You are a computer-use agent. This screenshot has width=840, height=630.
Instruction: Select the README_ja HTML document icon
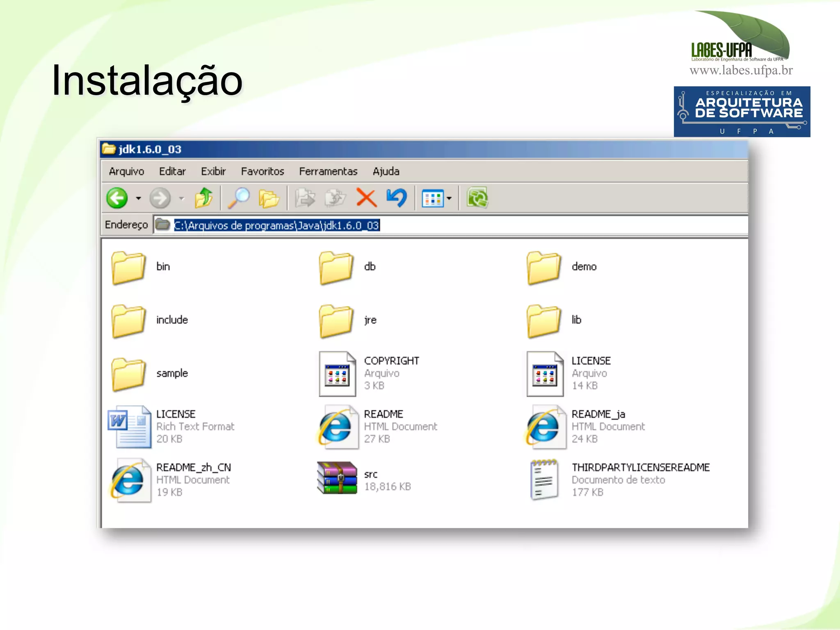pyautogui.click(x=545, y=427)
